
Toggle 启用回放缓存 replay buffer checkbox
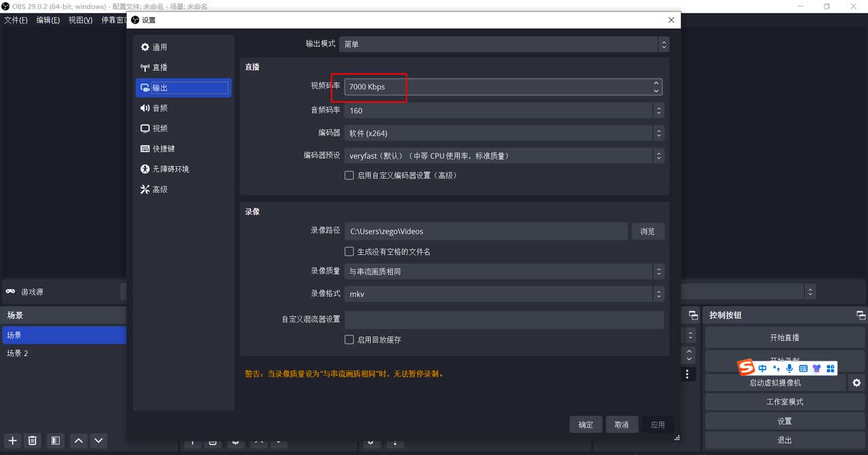(x=349, y=340)
